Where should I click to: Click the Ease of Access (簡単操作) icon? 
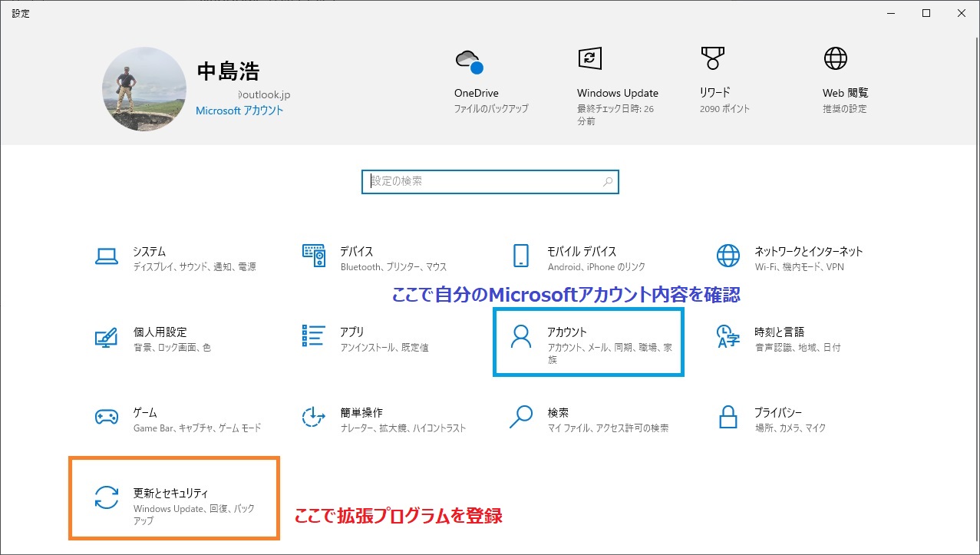point(314,418)
